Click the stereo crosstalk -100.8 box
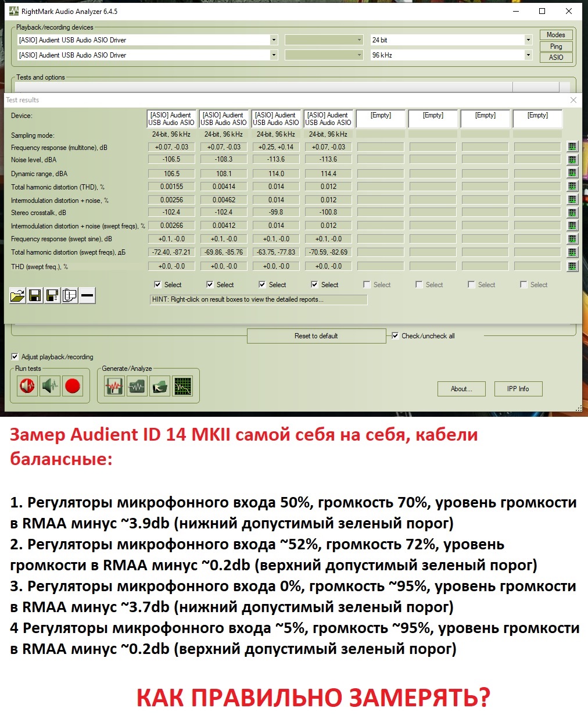Screen dimensions: 588x715 pos(328,212)
